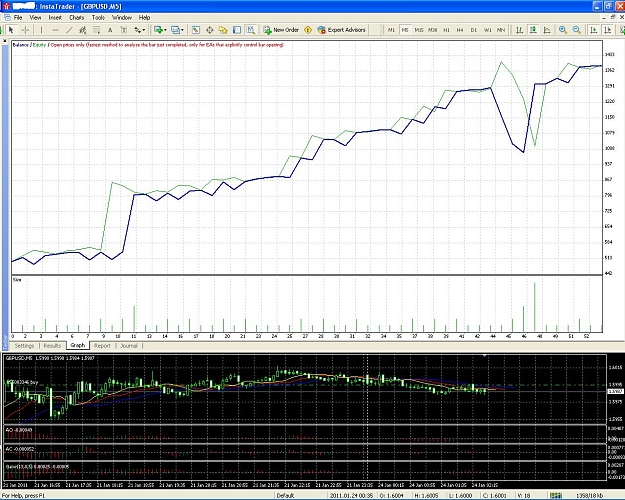Zoom in on the chart
Image resolution: width=625 pixels, height=500 pixels.
point(563,30)
